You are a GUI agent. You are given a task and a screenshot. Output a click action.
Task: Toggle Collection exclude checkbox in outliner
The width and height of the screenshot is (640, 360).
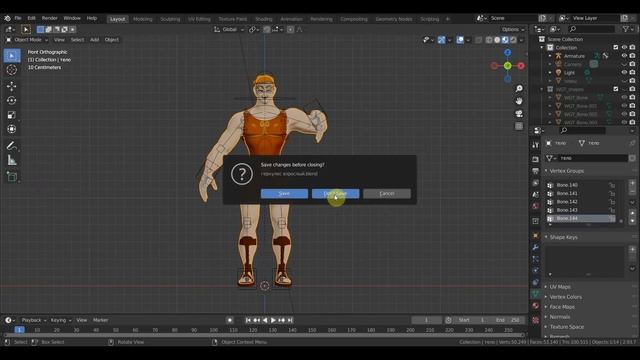616,47
